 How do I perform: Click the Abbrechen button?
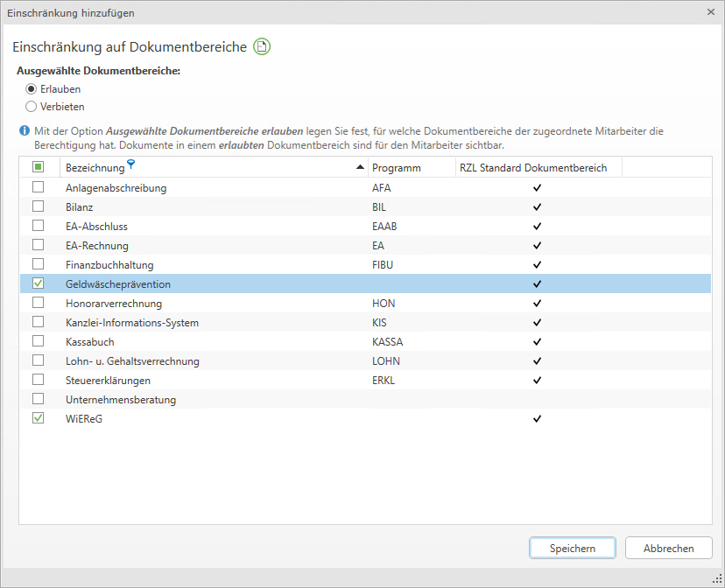[668, 549]
